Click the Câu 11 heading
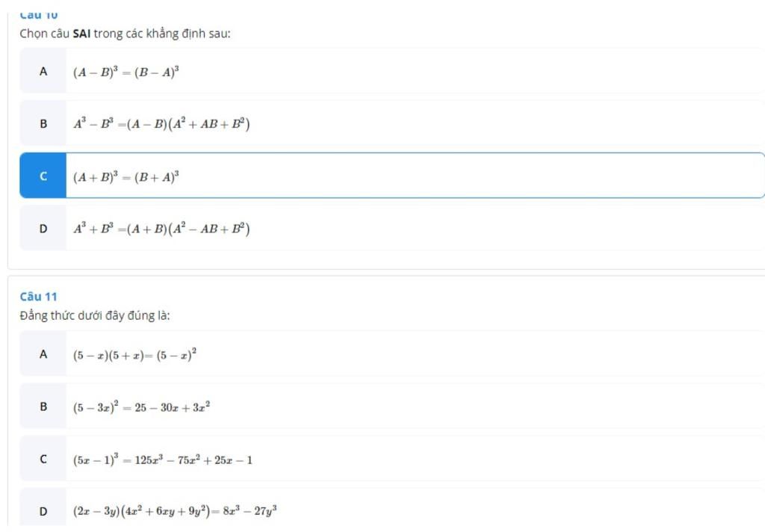The height and width of the screenshot is (532, 765). (39, 296)
